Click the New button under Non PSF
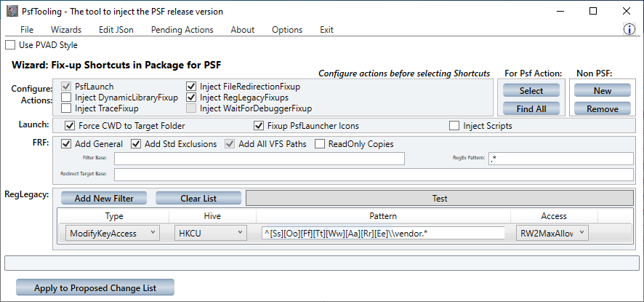Screen dimensions: 644x302 click(x=602, y=90)
